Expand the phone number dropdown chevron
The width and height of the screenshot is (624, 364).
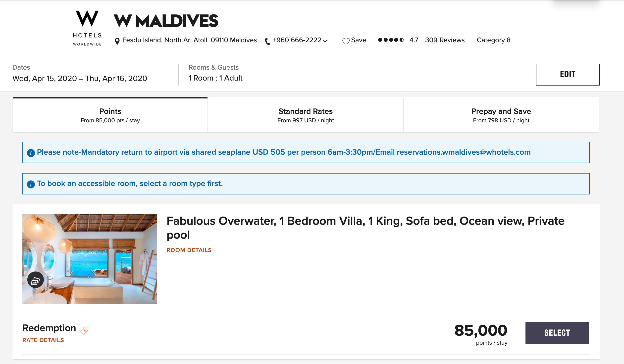click(325, 41)
